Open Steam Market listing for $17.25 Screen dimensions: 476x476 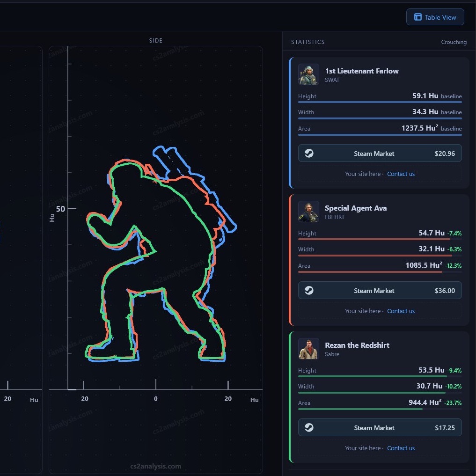[x=380, y=427]
